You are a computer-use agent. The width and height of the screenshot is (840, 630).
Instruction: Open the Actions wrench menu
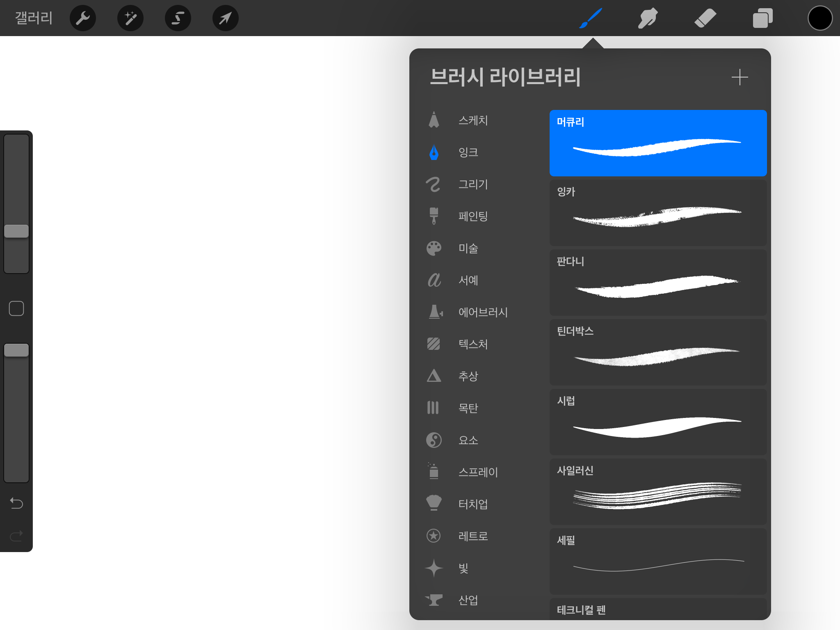click(x=82, y=18)
